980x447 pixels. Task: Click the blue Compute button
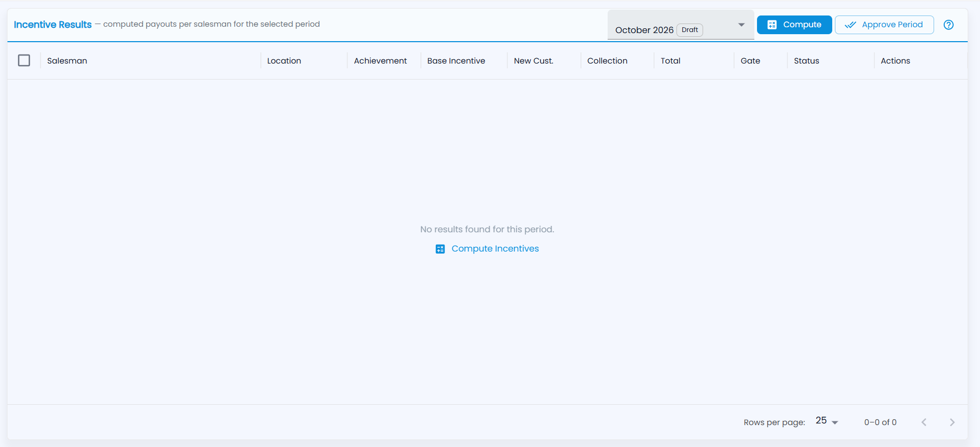pyautogui.click(x=794, y=25)
